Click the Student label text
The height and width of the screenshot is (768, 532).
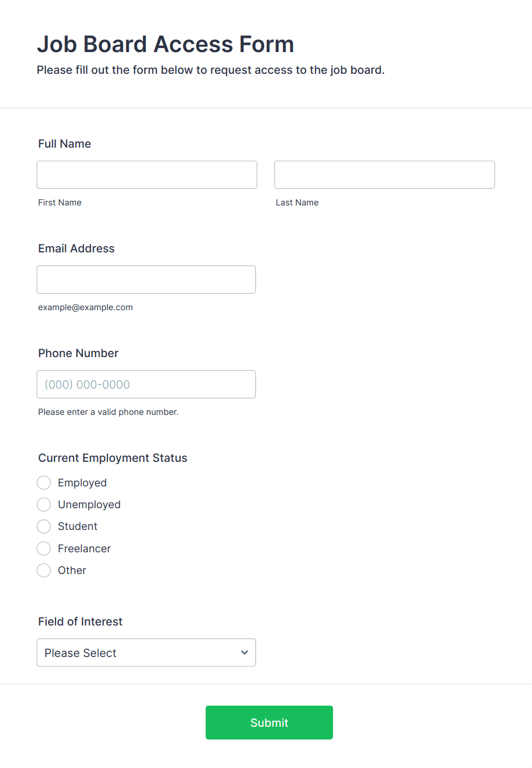(77, 526)
